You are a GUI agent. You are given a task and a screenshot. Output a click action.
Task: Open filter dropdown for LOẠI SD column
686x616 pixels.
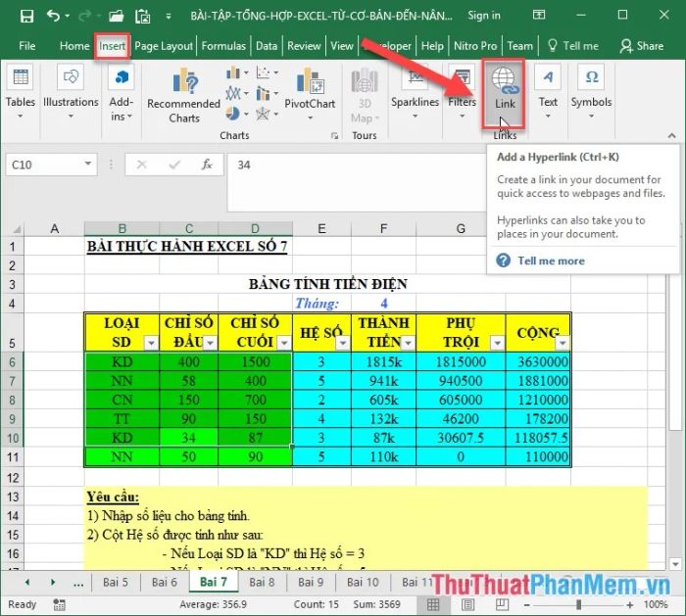151,343
